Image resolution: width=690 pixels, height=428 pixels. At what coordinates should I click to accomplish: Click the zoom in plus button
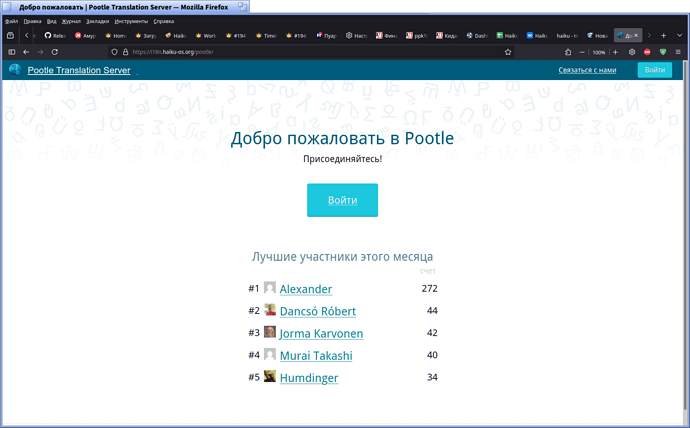click(615, 52)
